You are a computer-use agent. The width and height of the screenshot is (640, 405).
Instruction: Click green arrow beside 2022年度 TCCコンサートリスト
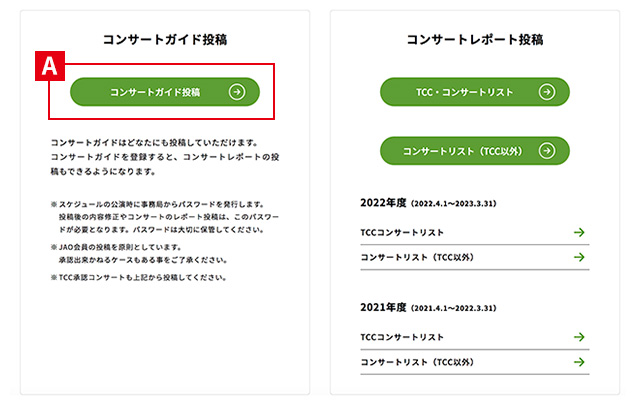[578, 232]
